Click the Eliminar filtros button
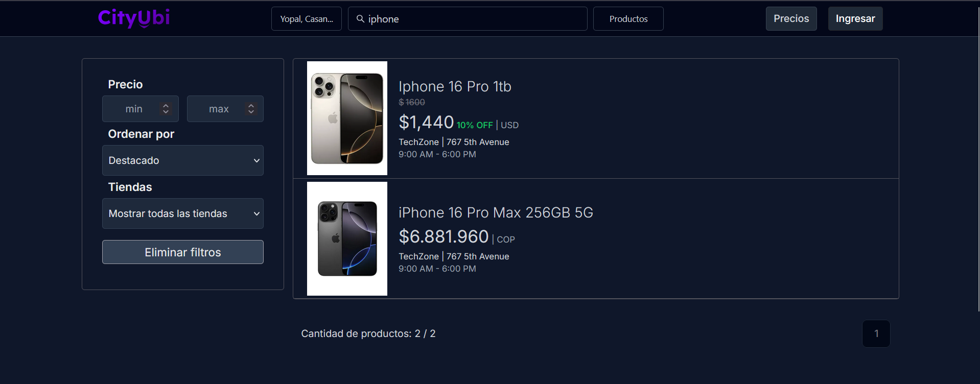Image resolution: width=980 pixels, height=384 pixels. coord(182,252)
